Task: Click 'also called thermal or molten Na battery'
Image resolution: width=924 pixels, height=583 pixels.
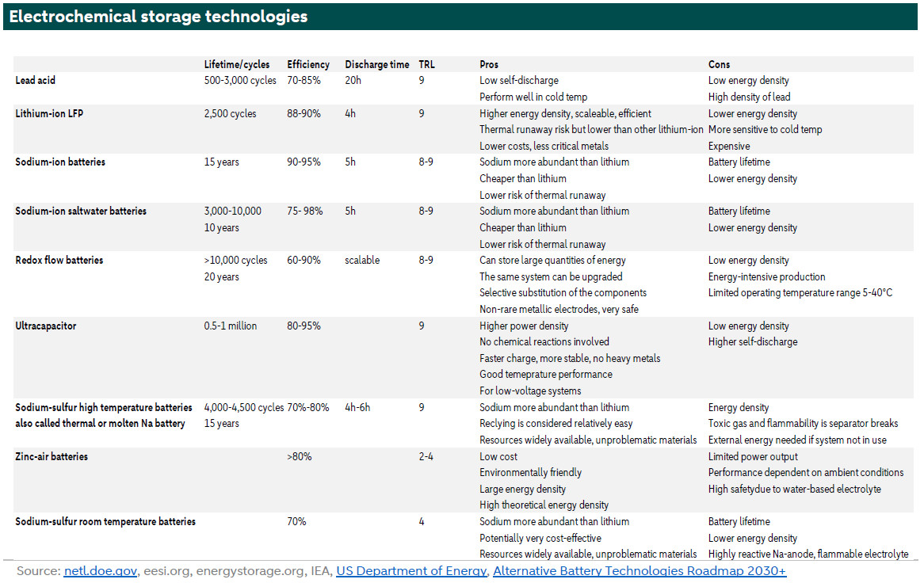Action: (x=100, y=423)
